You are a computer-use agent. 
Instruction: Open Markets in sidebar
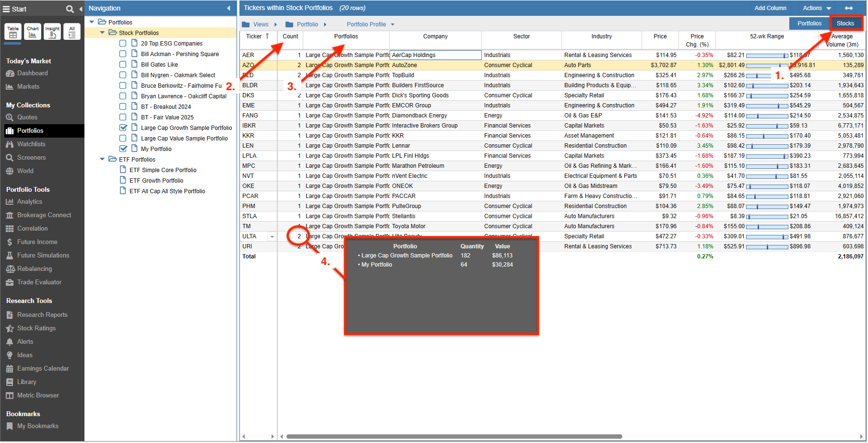click(28, 87)
